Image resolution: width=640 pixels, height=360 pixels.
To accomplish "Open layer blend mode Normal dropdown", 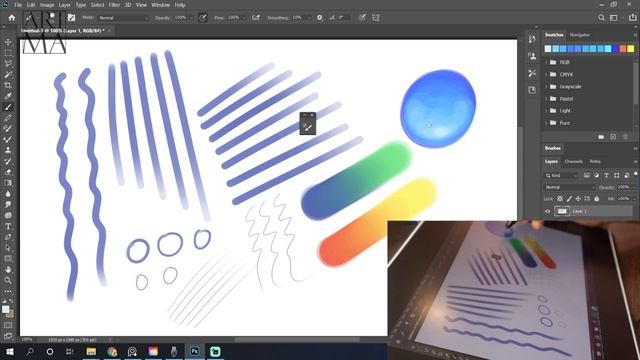I will (570, 187).
